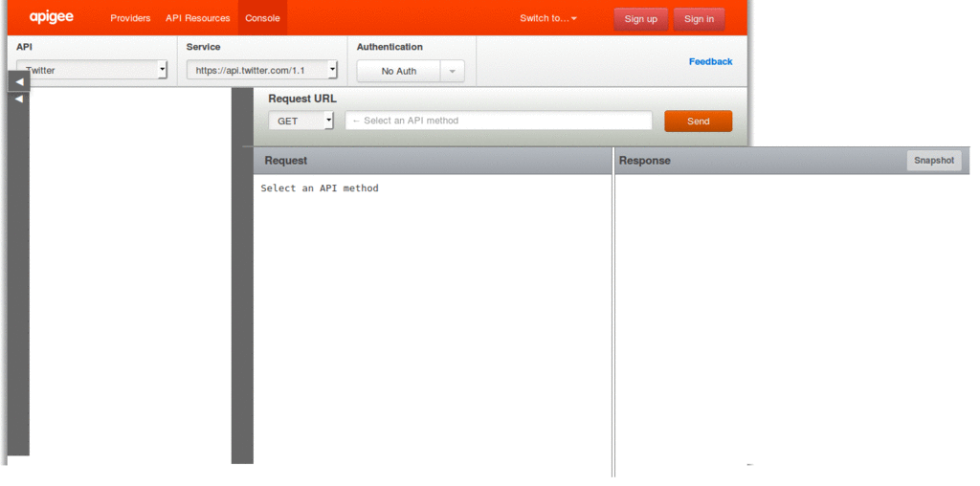
Task: Click the Send button
Action: [x=698, y=121]
